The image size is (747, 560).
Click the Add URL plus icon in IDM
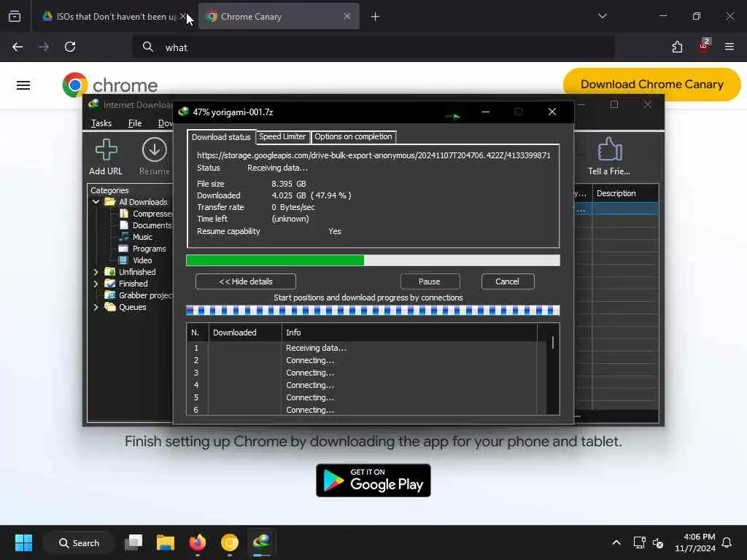[106, 150]
